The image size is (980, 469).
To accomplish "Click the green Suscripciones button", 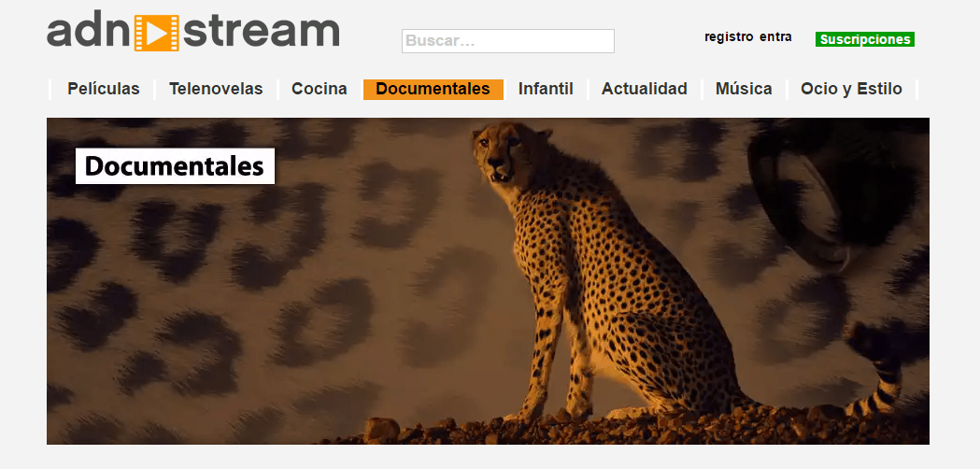I will [865, 39].
